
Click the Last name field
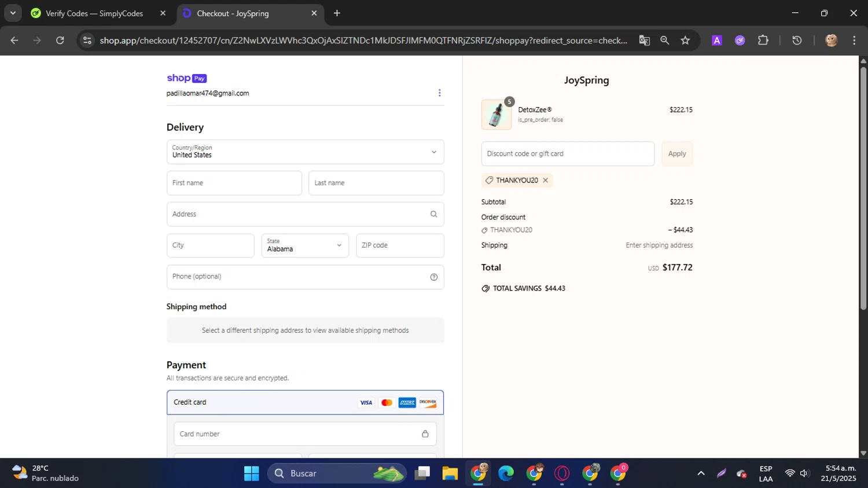tap(376, 183)
